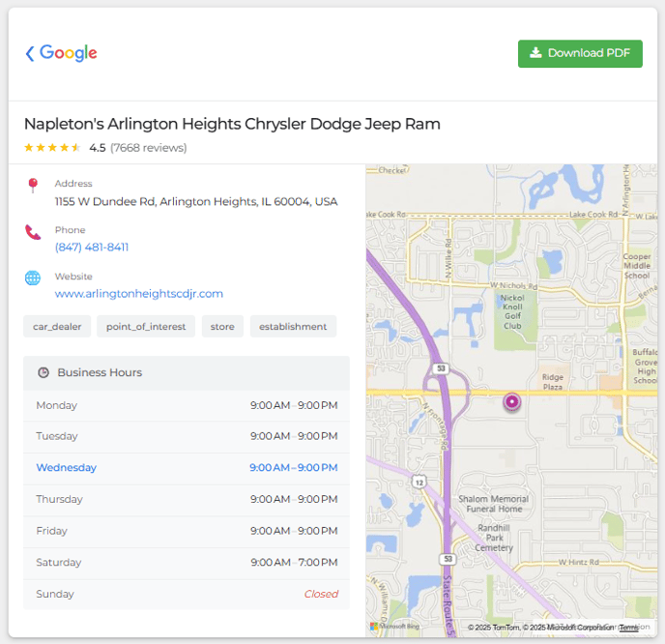Click Sunday Closed status
665x644 pixels.
pos(321,594)
